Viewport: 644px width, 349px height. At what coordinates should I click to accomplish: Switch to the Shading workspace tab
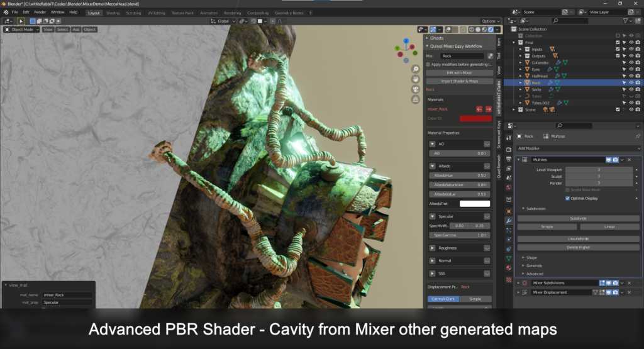[x=113, y=13]
